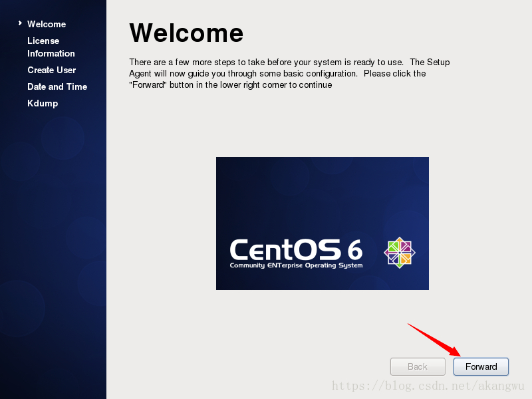Go to Create User sidebar step
Image resolution: width=532 pixels, height=399 pixels.
52,70
